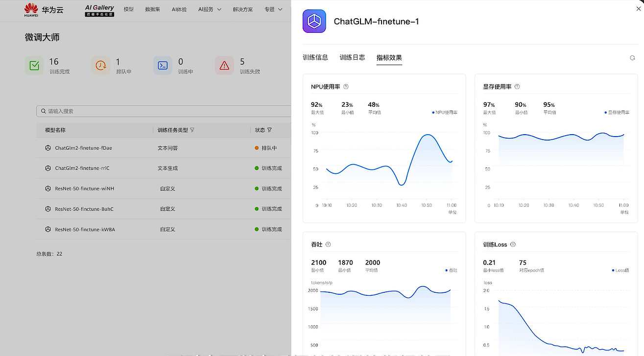Switch to the 训练日志 tab
Viewport: 644px width, 356px height.
click(352, 57)
